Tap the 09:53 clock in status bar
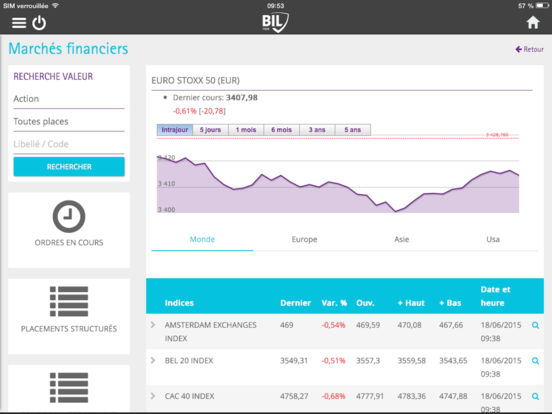Screen dimensions: 552x414 [x=275, y=6]
